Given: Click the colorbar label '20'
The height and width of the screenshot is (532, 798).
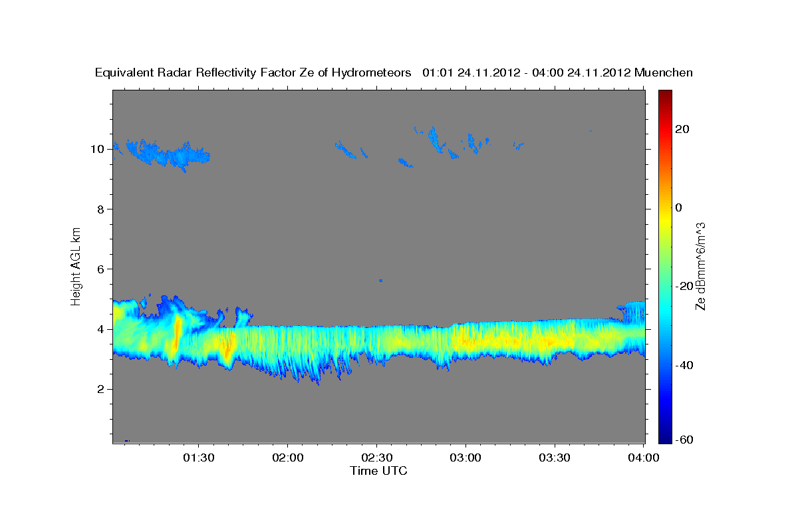Looking at the screenshot, I should click(684, 129).
